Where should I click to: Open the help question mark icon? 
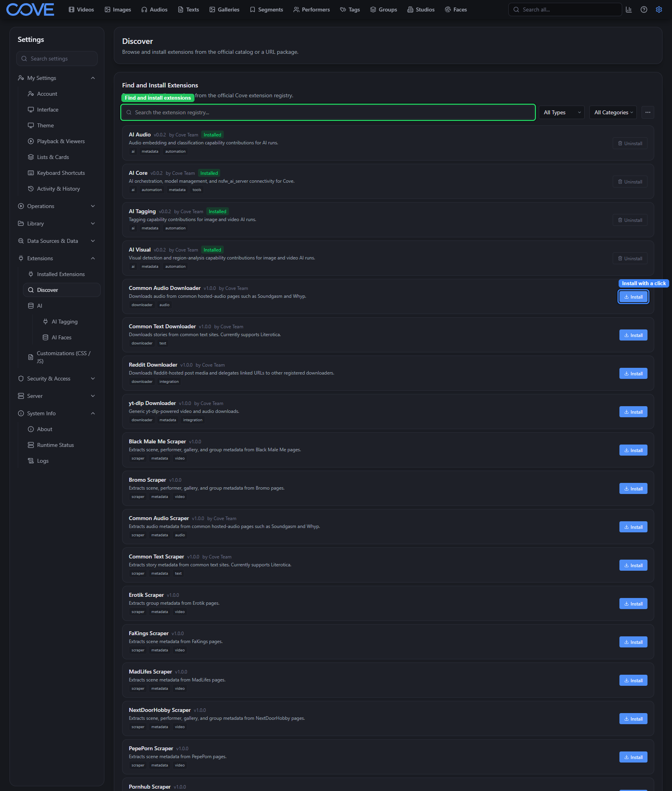tap(644, 9)
